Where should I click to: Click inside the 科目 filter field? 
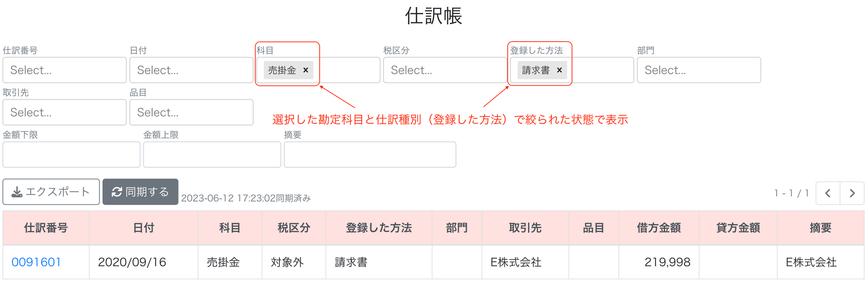pyautogui.click(x=347, y=70)
